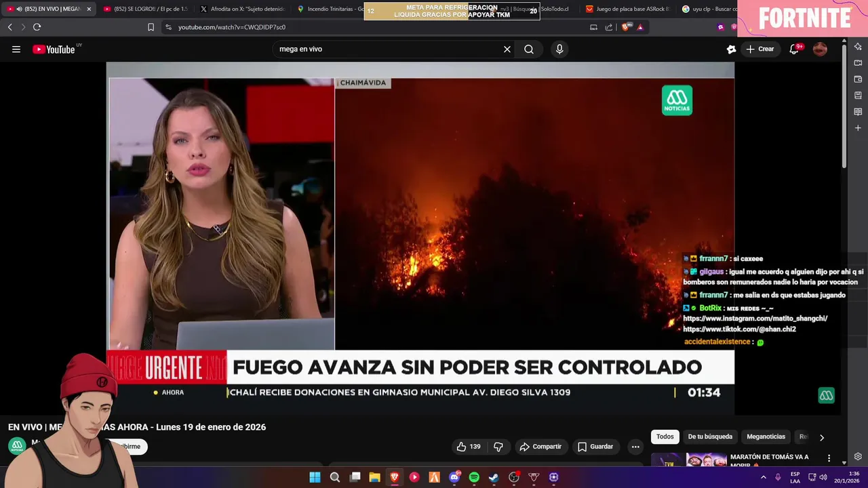Switch to the 'Incendio Trinitarias' Maps tab

(x=330, y=9)
